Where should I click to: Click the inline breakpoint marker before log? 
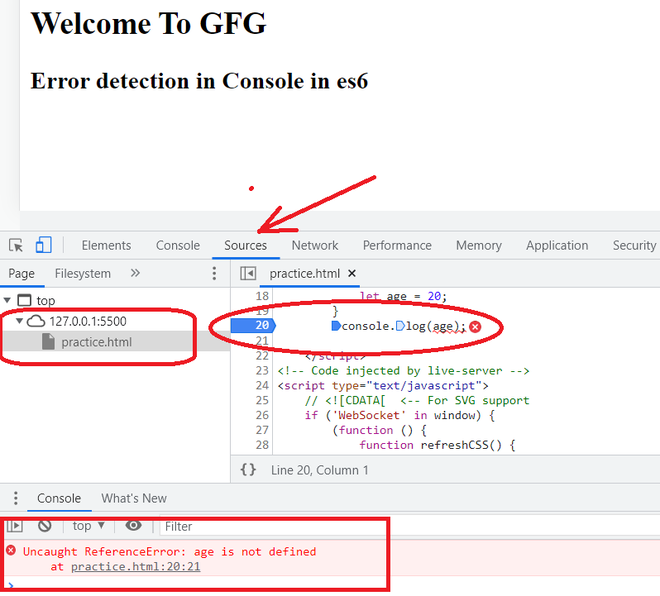400,326
